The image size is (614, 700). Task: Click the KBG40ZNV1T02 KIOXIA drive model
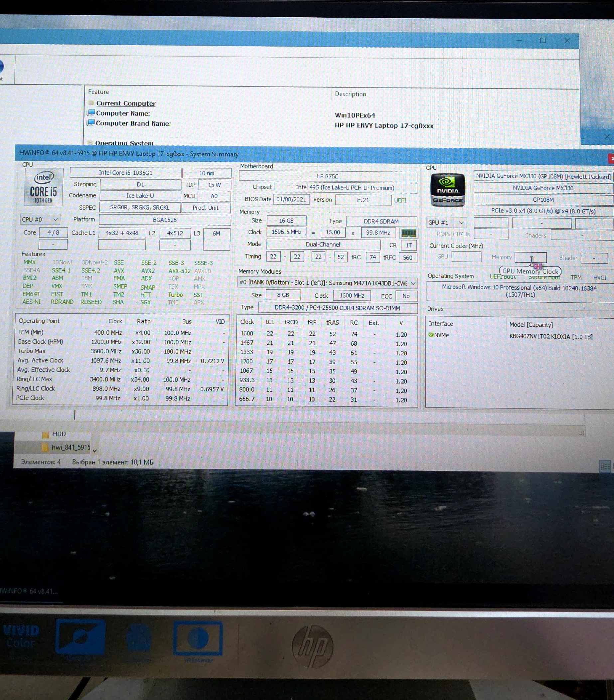click(x=551, y=336)
